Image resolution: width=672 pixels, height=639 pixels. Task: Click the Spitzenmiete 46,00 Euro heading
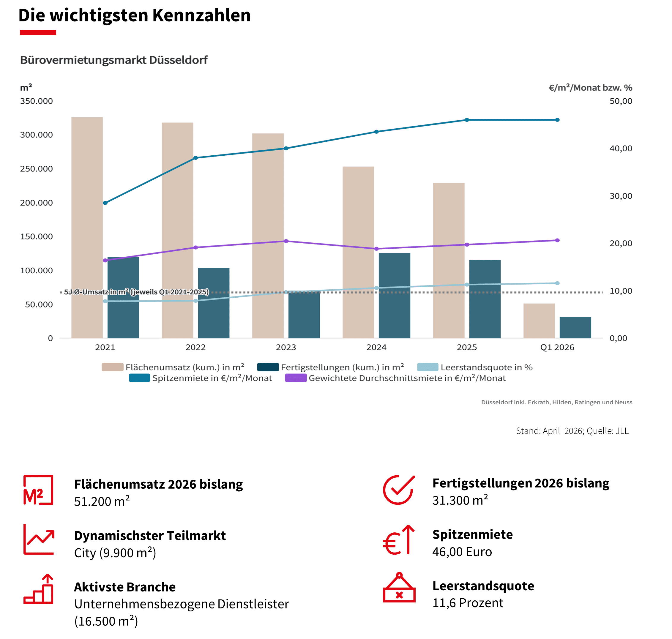pos(472,534)
